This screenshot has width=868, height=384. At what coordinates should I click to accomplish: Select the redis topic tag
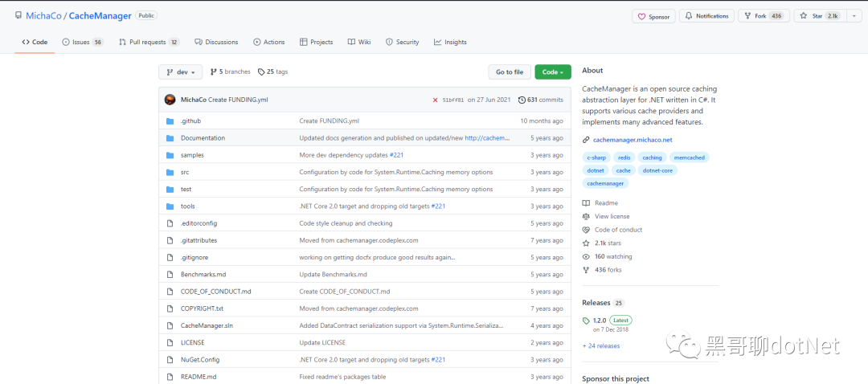pyautogui.click(x=624, y=157)
